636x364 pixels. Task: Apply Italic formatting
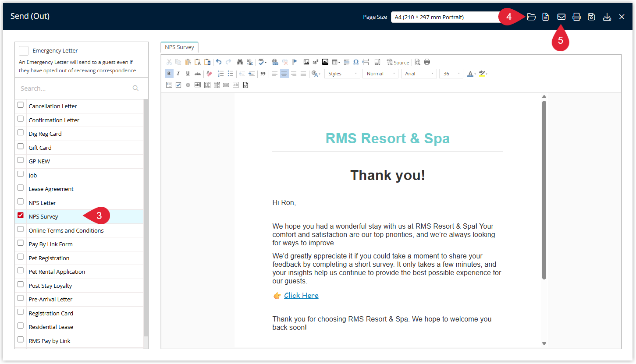[178, 74]
